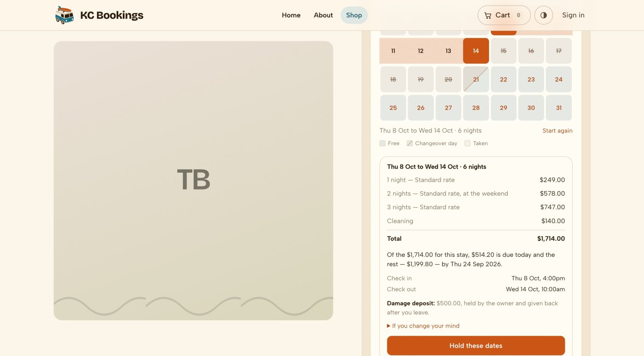Choose calendar day 23
The height and width of the screenshot is (356, 644).
click(531, 79)
